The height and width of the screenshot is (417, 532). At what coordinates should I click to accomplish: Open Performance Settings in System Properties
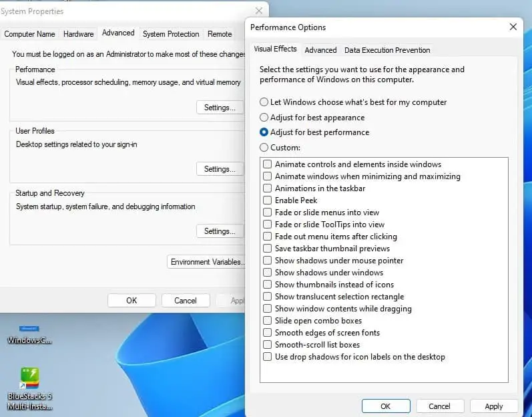tap(220, 108)
